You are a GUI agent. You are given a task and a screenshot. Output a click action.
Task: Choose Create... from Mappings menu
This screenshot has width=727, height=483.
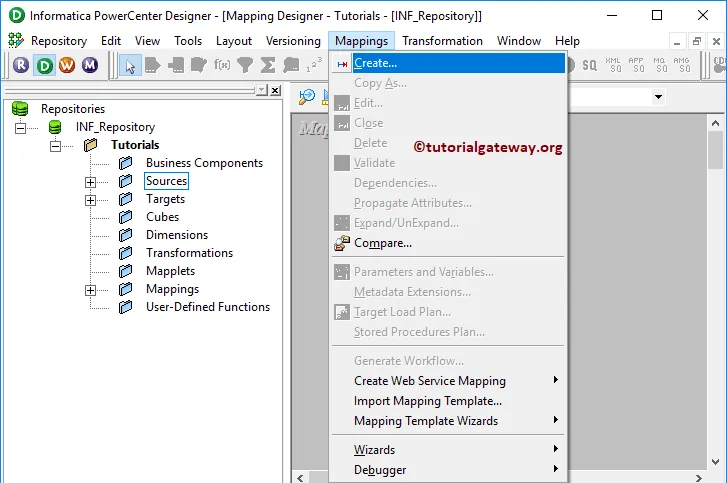coord(448,63)
